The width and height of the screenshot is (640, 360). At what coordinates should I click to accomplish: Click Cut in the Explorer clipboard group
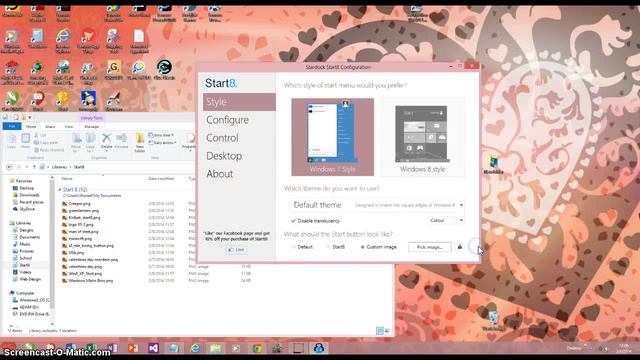point(40,135)
